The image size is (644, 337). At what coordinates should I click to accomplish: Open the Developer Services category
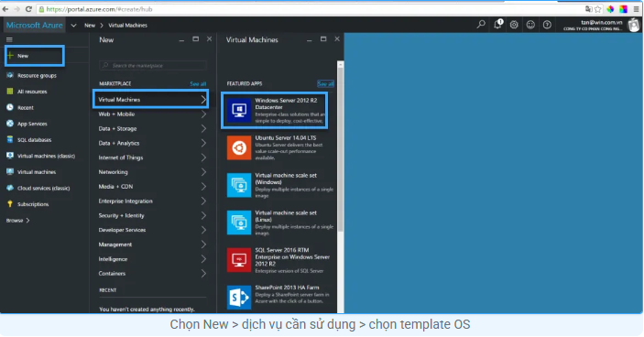click(x=152, y=230)
